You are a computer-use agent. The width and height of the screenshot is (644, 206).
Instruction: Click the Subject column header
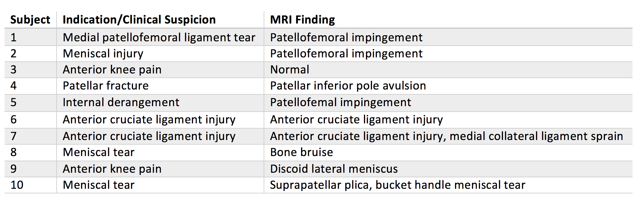30,20
